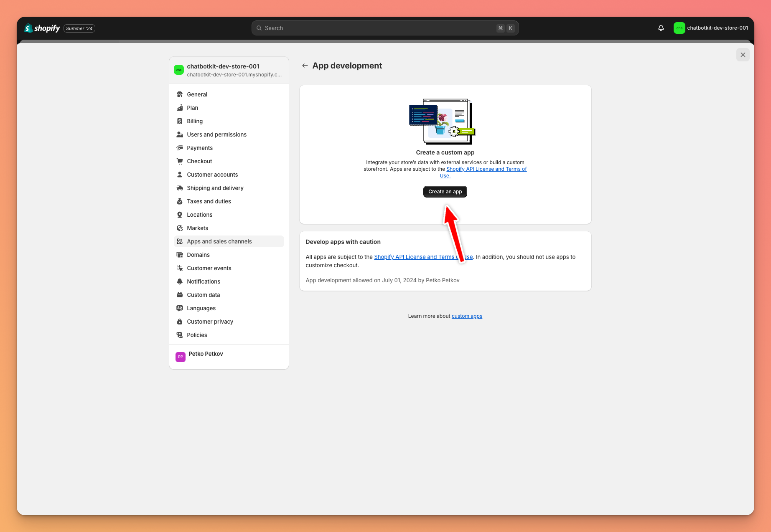The height and width of the screenshot is (532, 771).
Task: Open Locations settings
Action: (x=229, y=215)
